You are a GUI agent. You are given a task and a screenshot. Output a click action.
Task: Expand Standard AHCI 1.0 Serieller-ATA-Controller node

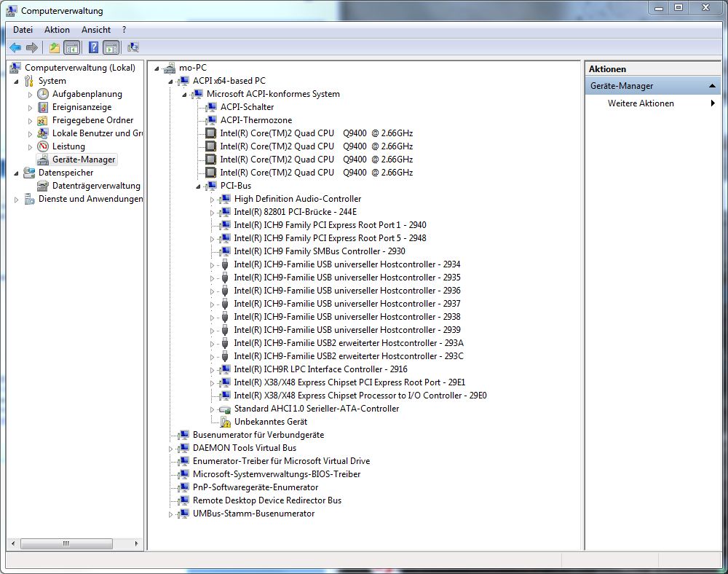point(212,409)
